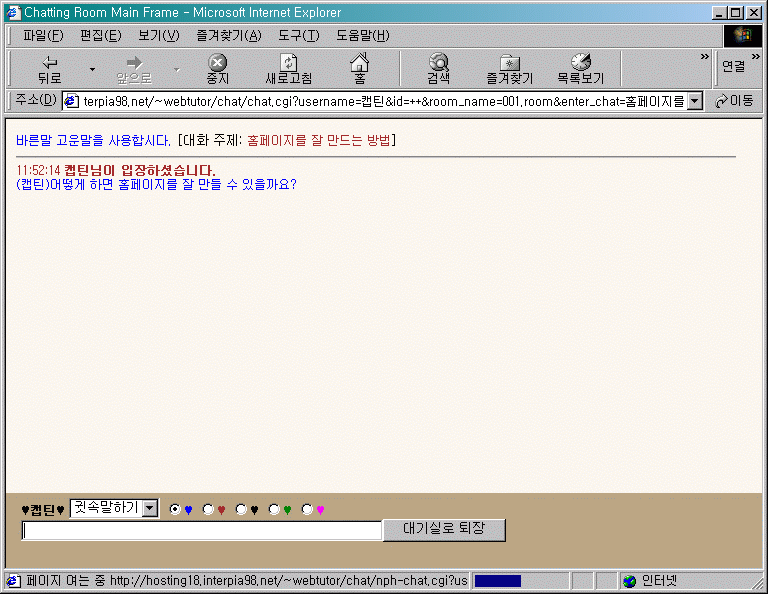This screenshot has height=594, width=768.
Task: Open the 귓속말하기 whisper dropdown
Action: point(114,508)
